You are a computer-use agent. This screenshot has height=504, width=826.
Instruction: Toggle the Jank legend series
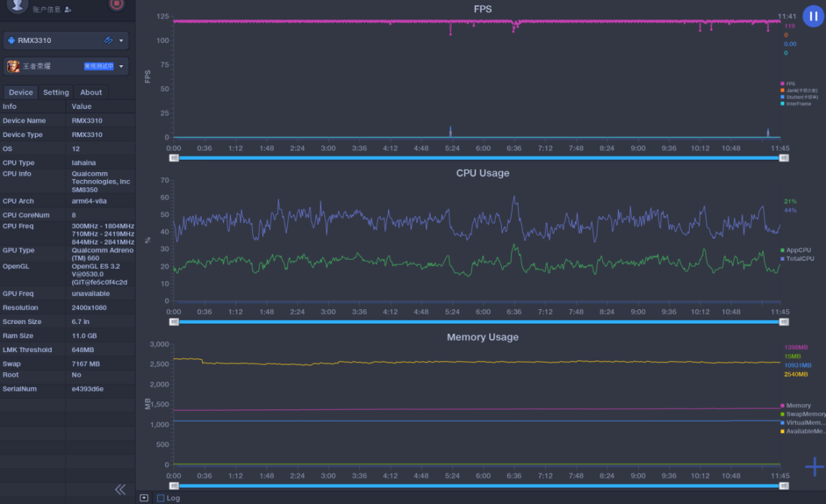click(799, 90)
